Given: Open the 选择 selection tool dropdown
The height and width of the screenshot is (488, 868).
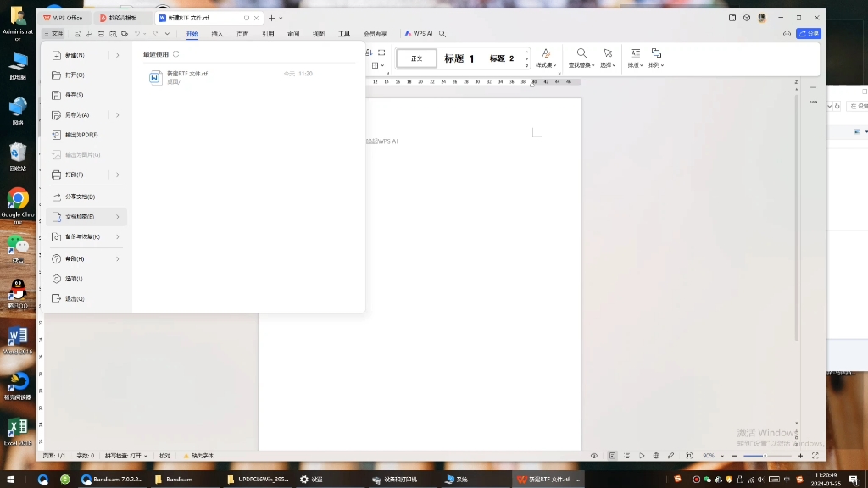Looking at the screenshot, I should pos(608,58).
